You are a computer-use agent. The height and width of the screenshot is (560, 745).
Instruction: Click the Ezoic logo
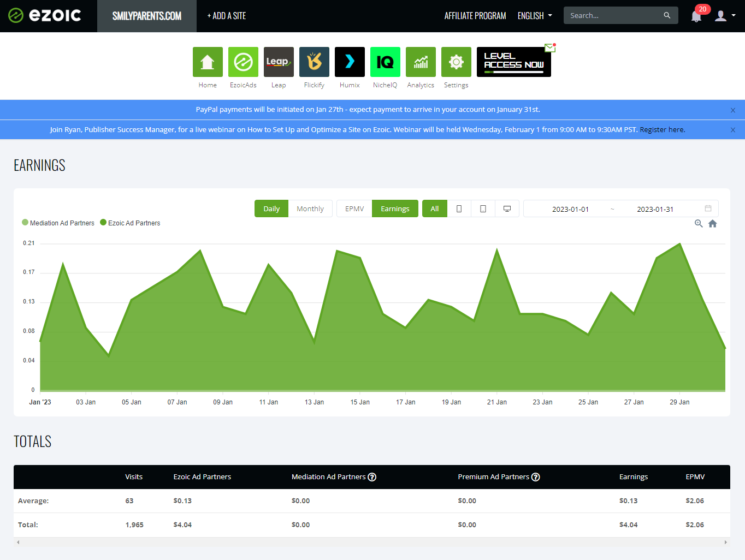tap(45, 15)
